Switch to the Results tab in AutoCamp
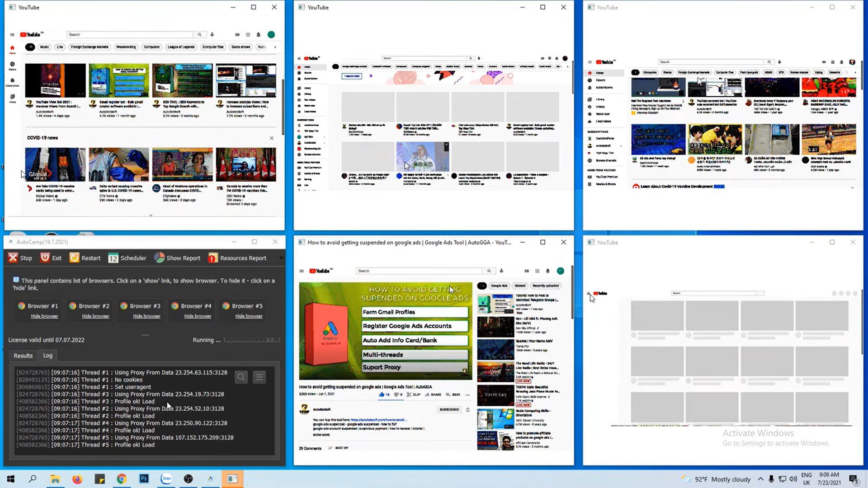This screenshot has height=488, width=868. pyautogui.click(x=23, y=356)
